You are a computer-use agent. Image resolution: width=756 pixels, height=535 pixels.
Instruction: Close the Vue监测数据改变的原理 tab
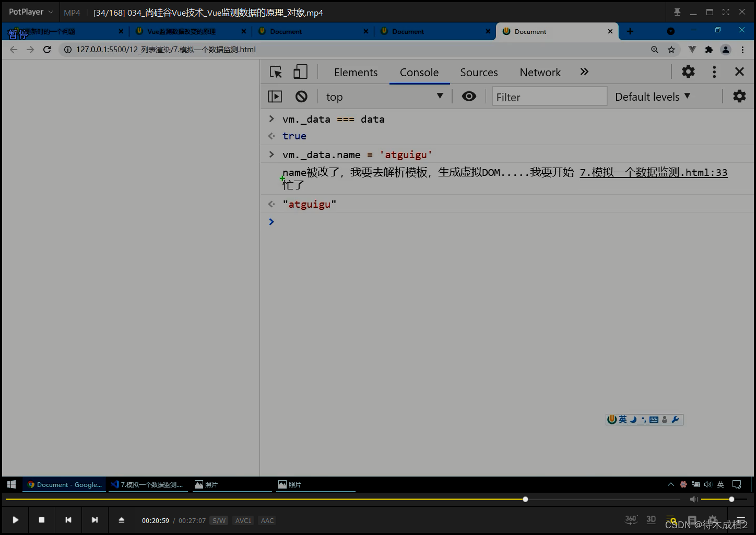pos(243,31)
